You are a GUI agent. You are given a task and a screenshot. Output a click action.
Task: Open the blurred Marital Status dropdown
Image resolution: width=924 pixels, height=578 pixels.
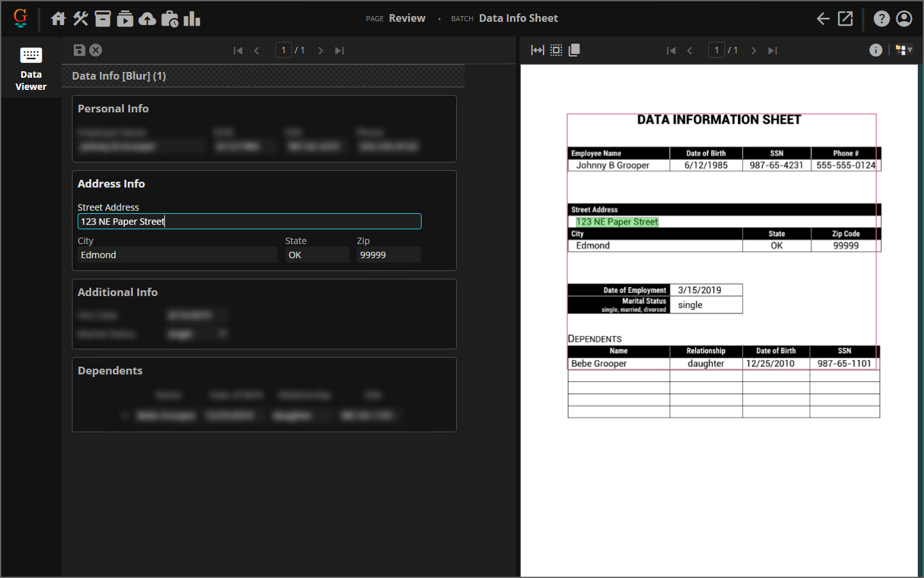(197, 334)
